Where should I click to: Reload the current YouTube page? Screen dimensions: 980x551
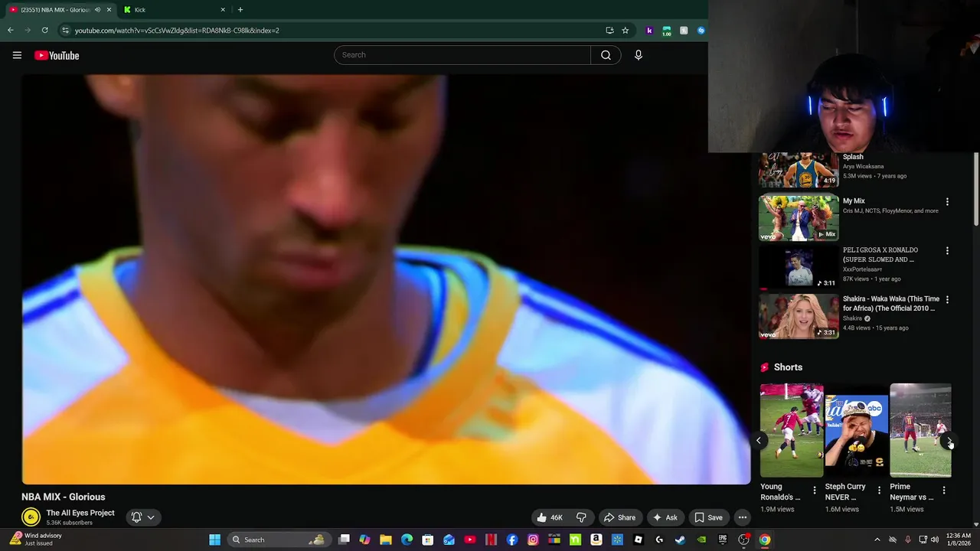coord(45,31)
